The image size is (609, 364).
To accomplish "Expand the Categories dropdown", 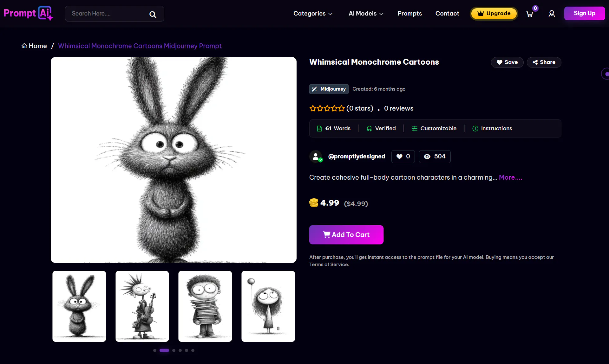I will click(313, 14).
